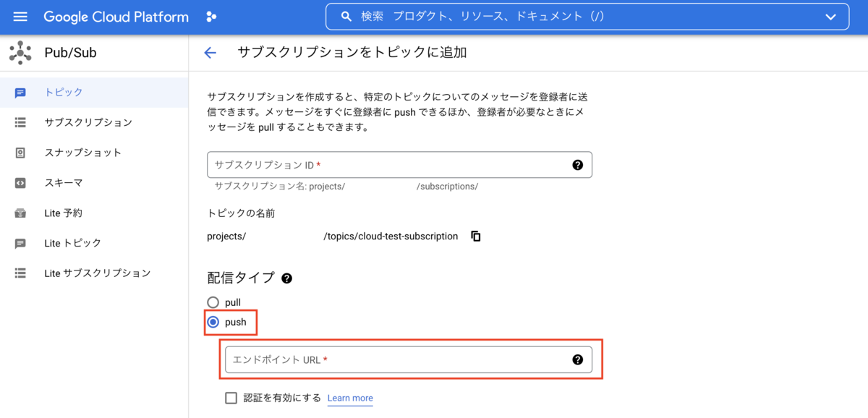The image size is (868, 418).
Task: Select the push delivery type radio button
Action: coord(213,323)
